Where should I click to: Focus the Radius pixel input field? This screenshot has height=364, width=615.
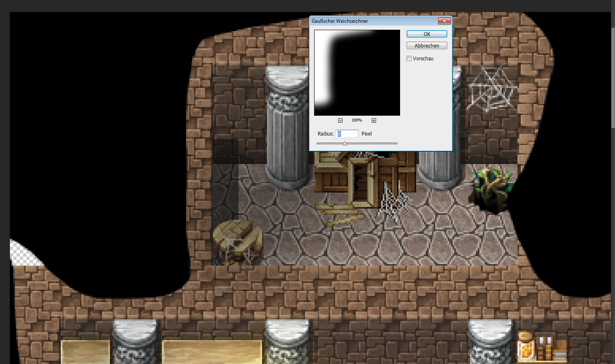[346, 133]
